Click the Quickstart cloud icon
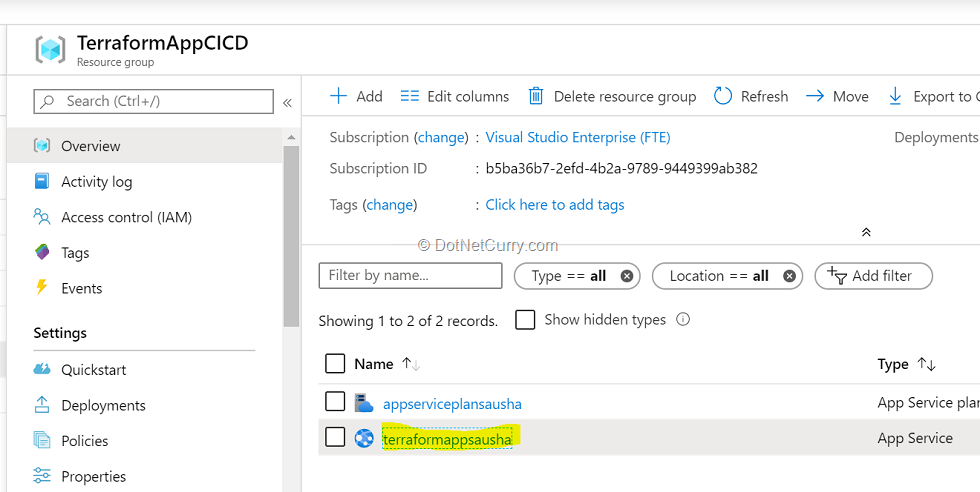 tap(41, 369)
